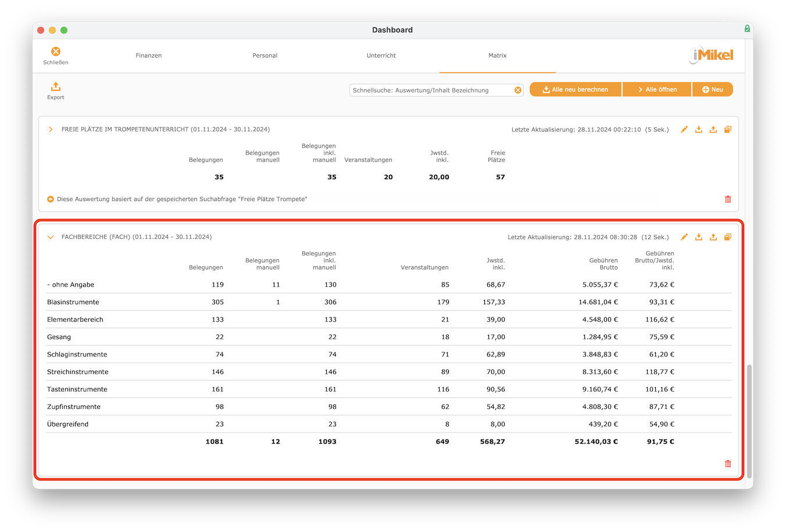Click the Streichinstrumente row label
786x532 pixels.
pos(77,372)
